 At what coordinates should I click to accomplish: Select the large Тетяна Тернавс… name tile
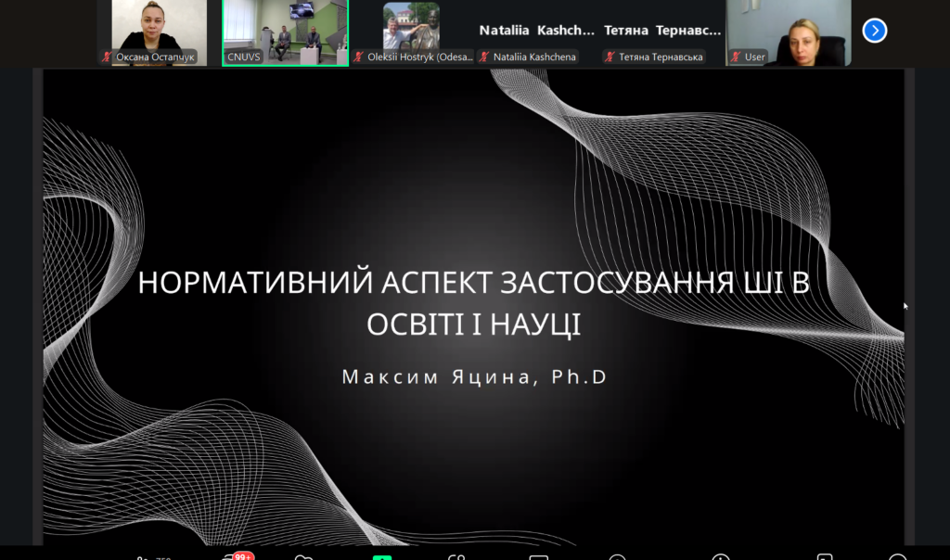point(661,30)
